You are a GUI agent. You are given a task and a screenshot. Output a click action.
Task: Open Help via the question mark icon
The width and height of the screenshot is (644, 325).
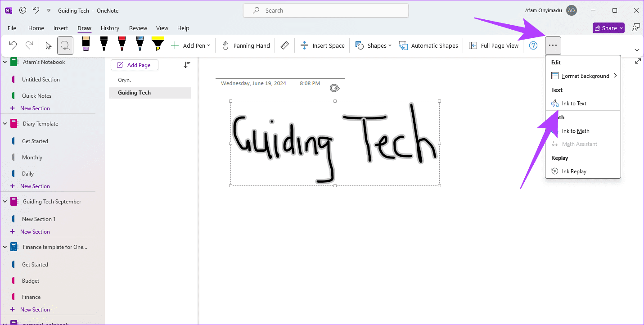click(x=533, y=45)
